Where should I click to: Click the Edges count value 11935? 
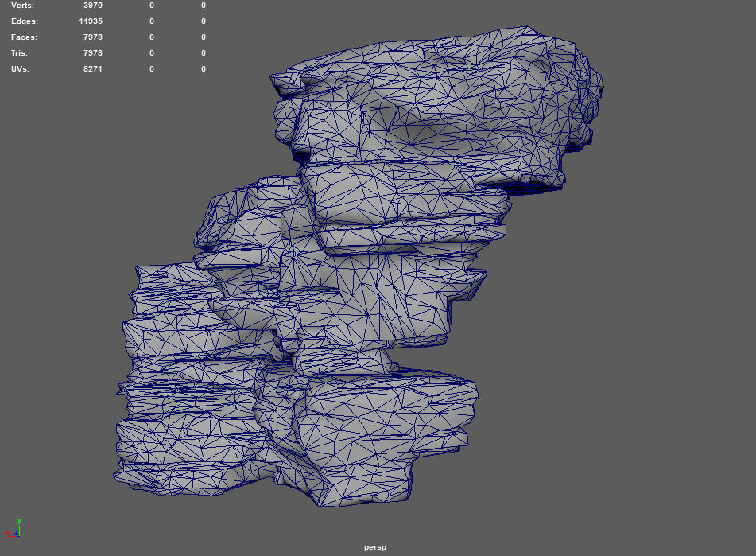[x=91, y=21]
